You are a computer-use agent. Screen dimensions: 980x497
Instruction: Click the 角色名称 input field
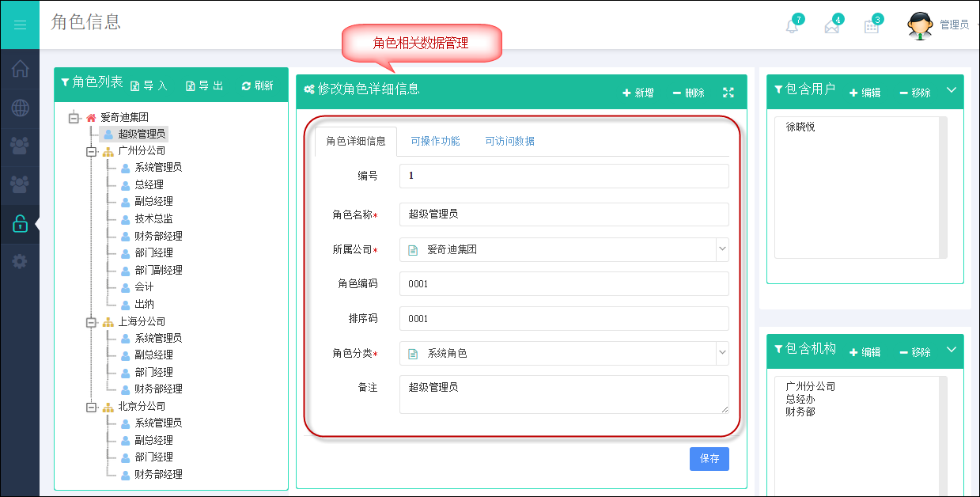564,214
